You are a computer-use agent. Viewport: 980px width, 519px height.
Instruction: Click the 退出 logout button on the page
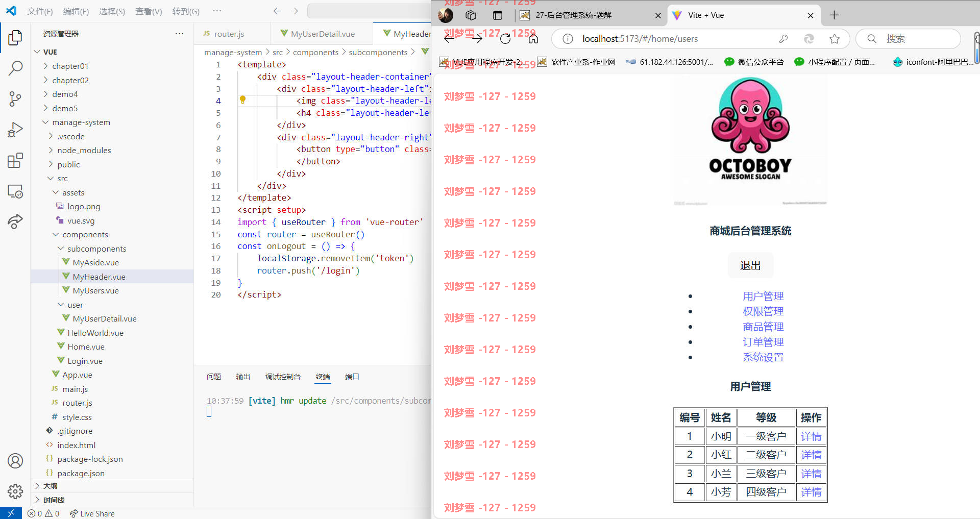tap(750, 265)
